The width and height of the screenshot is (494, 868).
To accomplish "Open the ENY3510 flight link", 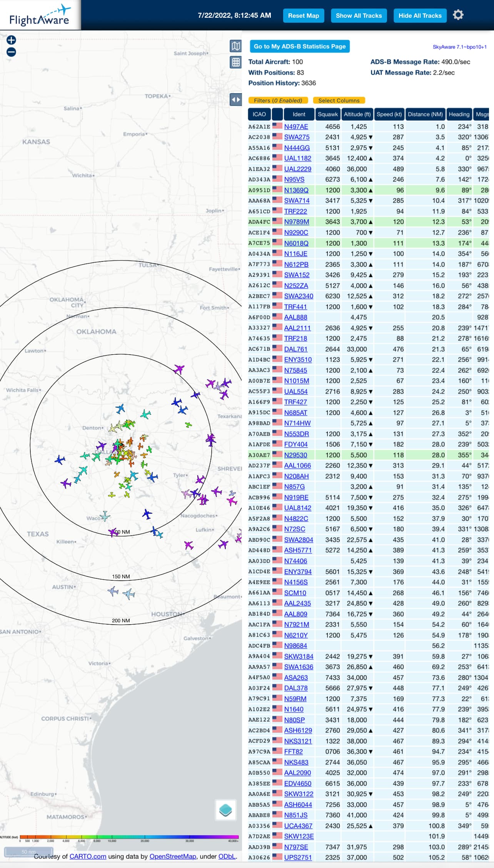I will pos(298,360).
